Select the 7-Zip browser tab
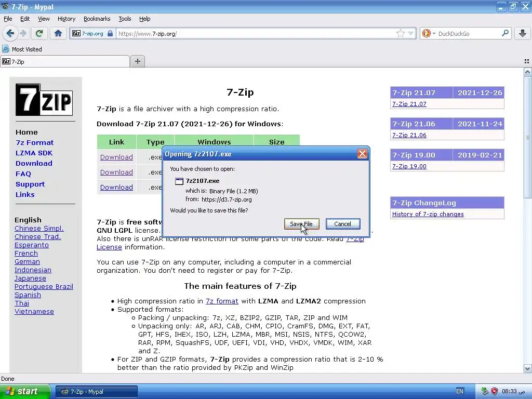 (65, 61)
